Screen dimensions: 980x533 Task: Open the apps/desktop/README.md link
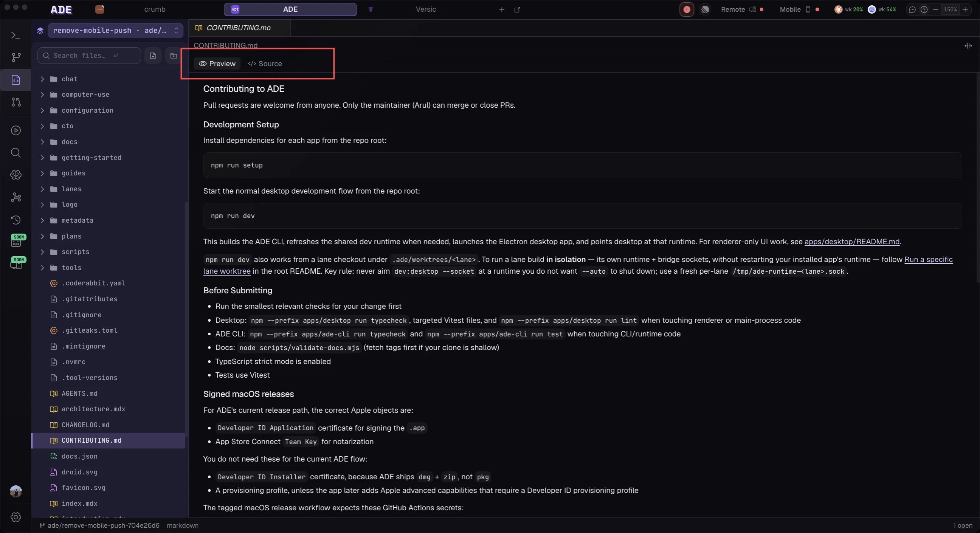point(852,242)
